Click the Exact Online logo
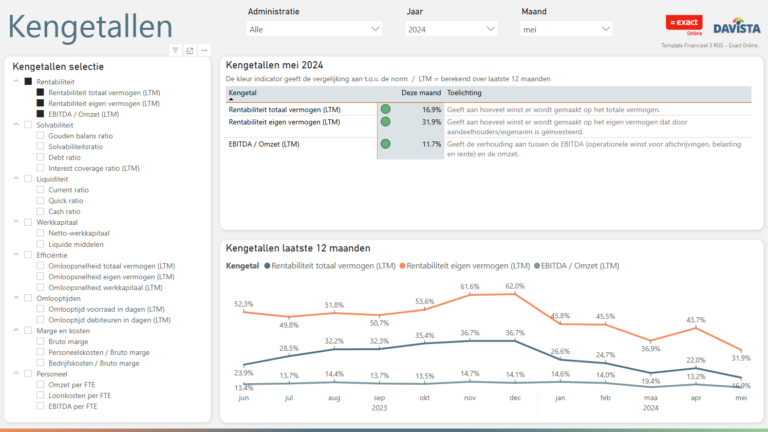This screenshot has height=432, width=768. (684, 24)
